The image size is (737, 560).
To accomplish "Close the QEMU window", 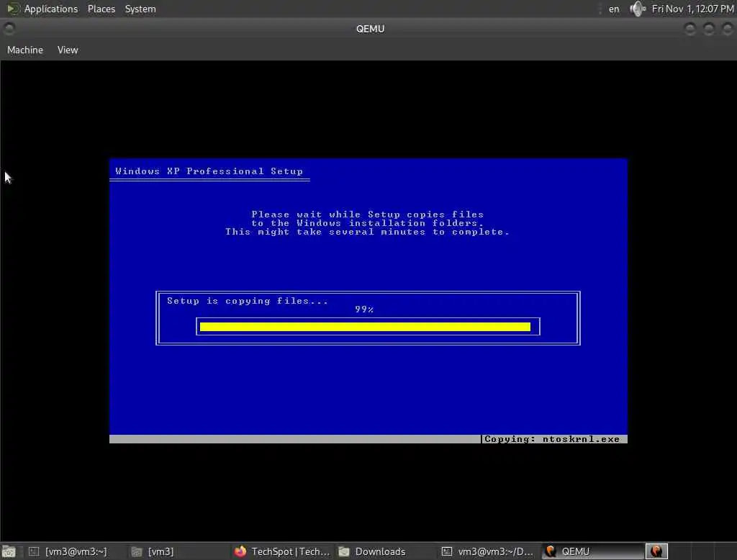I will (x=727, y=30).
